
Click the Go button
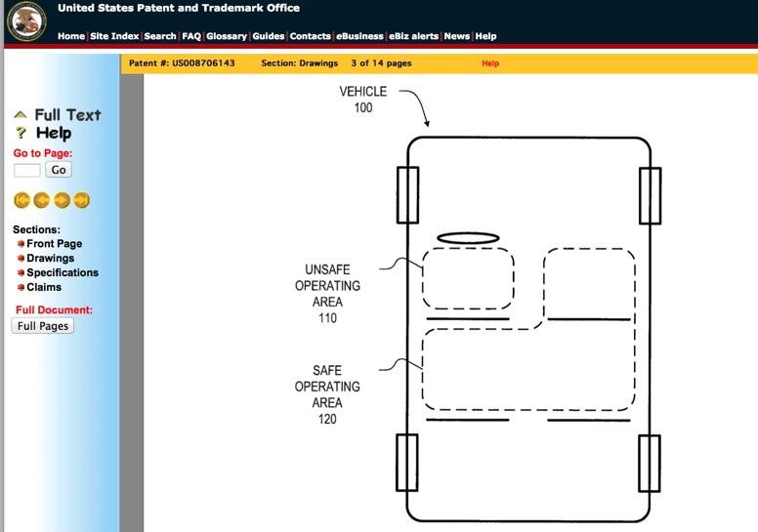[59, 170]
